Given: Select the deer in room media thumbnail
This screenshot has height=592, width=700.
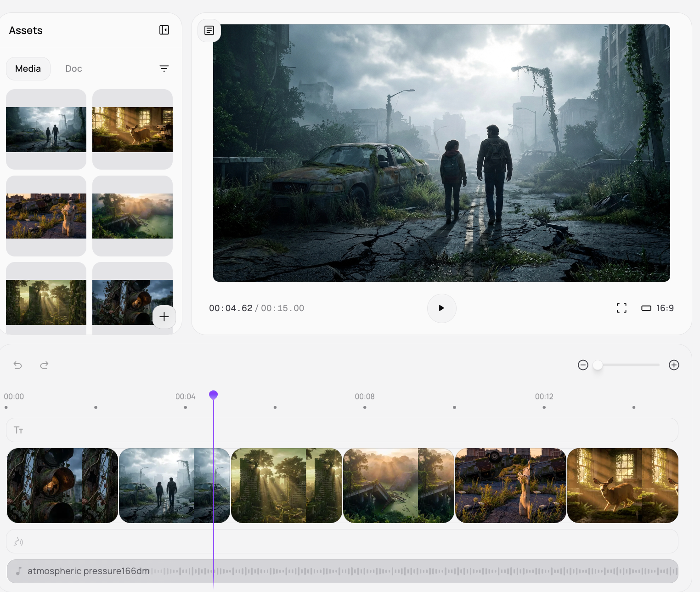Looking at the screenshot, I should coord(132,130).
